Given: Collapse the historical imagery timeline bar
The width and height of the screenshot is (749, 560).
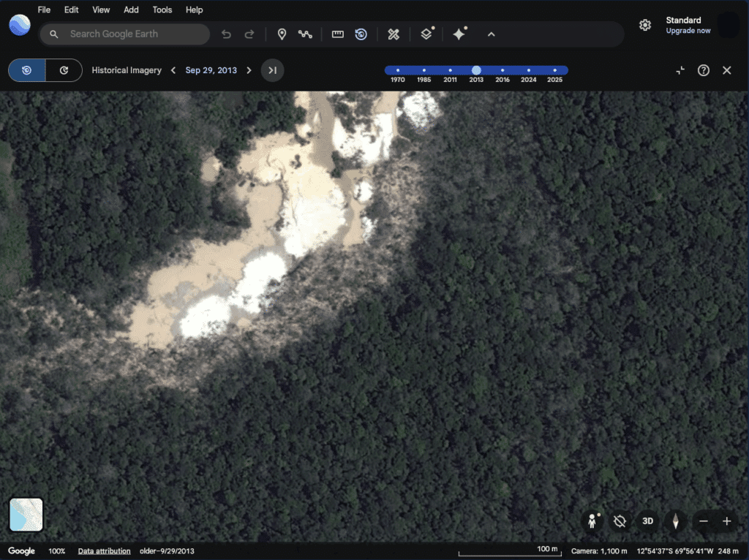Looking at the screenshot, I should point(680,70).
